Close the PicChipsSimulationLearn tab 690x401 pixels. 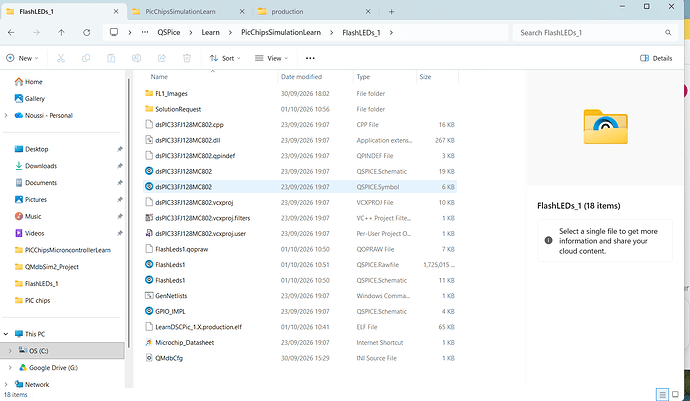pyautogui.click(x=242, y=12)
